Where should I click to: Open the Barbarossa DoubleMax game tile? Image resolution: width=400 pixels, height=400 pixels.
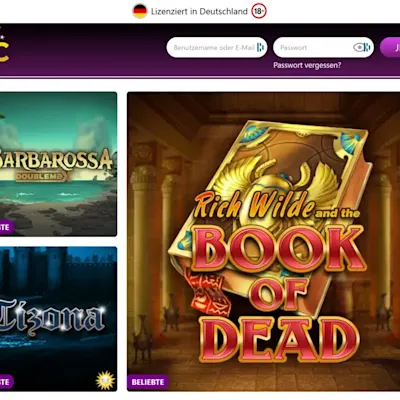point(58,164)
